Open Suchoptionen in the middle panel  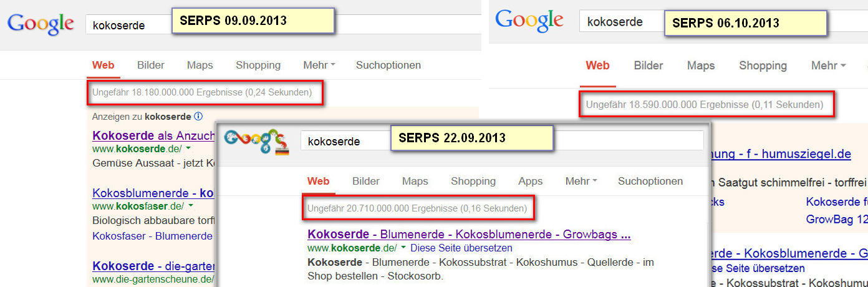click(x=650, y=182)
